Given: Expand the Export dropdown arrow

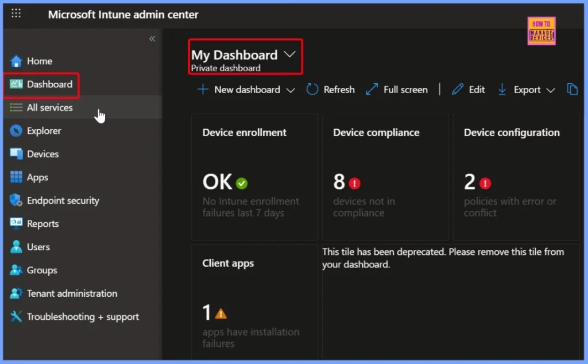Looking at the screenshot, I should (x=550, y=90).
